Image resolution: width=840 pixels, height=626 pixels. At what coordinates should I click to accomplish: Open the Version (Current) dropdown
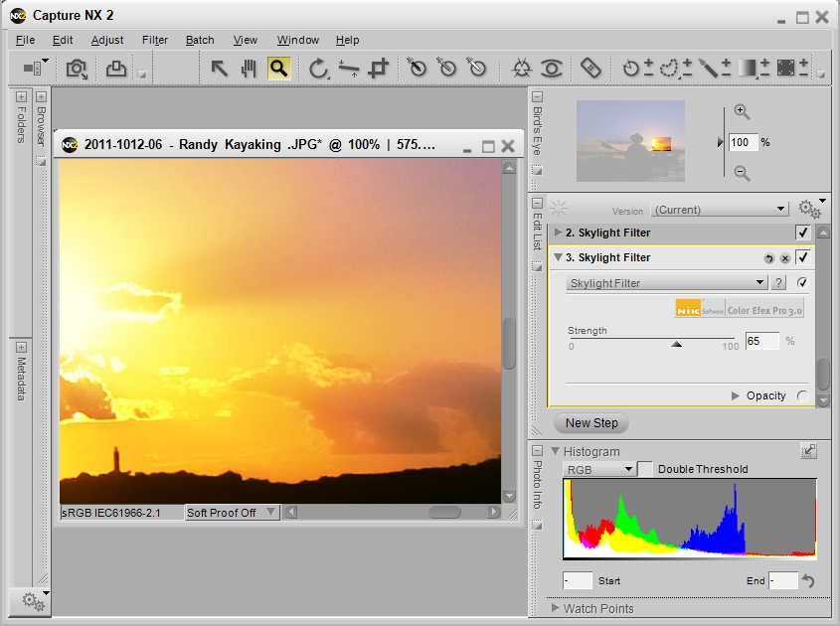[719, 210]
